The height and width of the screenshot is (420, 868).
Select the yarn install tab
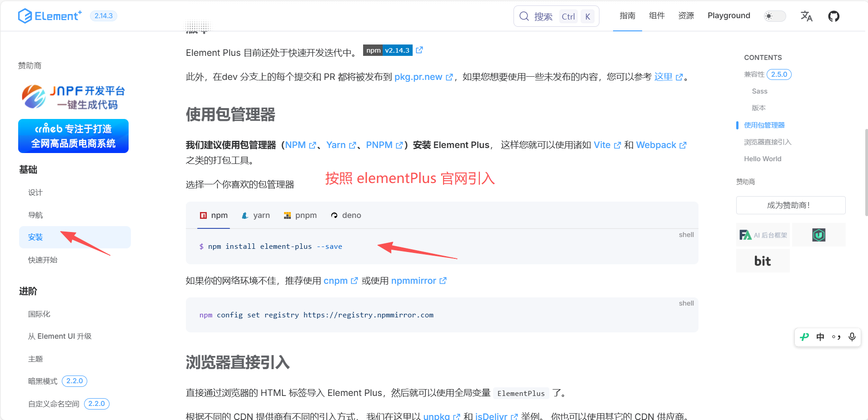pyautogui.click(x=256, y=215)
